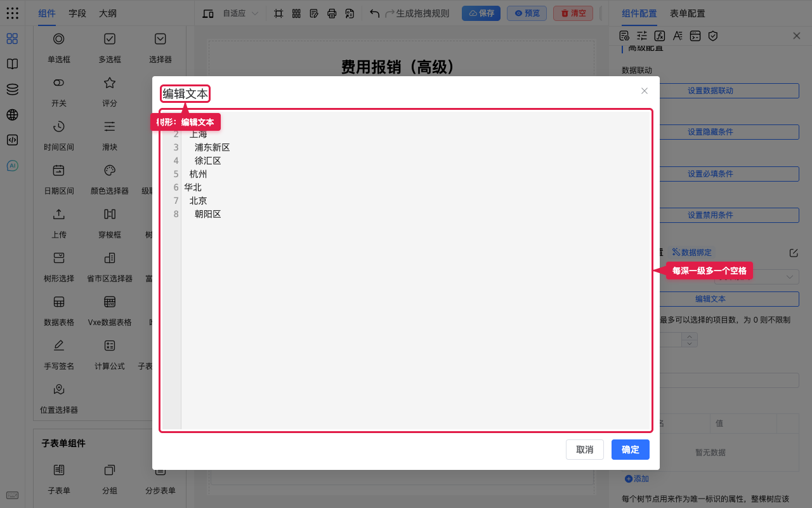Click the frame artboard toolbar icon
The image size is (812, 508).
[x=278, y=13]
